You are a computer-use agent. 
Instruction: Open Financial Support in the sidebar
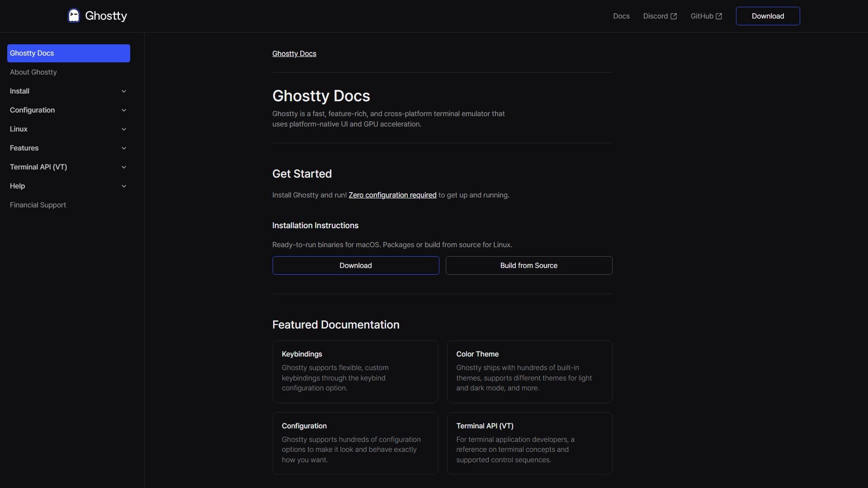point(38,205)
